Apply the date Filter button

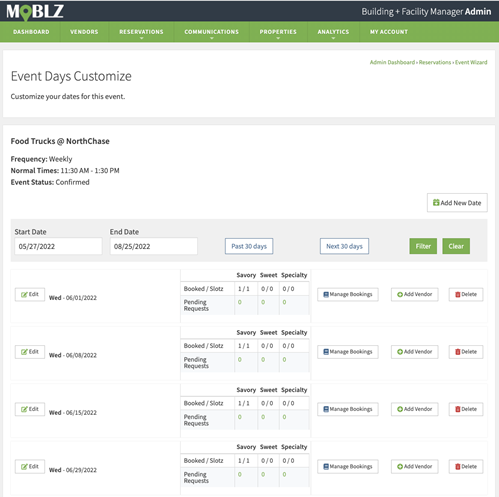423,246
